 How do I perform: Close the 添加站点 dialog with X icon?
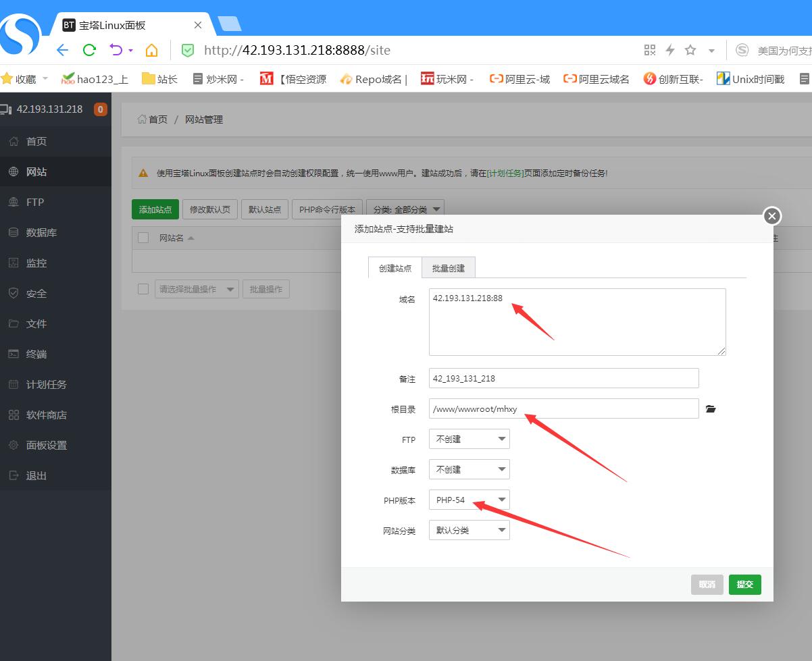point(771,216)
